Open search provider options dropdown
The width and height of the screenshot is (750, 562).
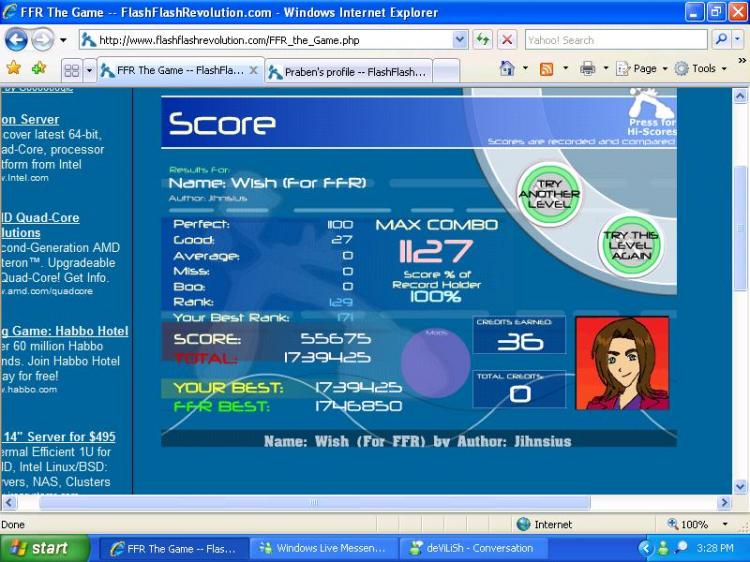pos(738,40)
